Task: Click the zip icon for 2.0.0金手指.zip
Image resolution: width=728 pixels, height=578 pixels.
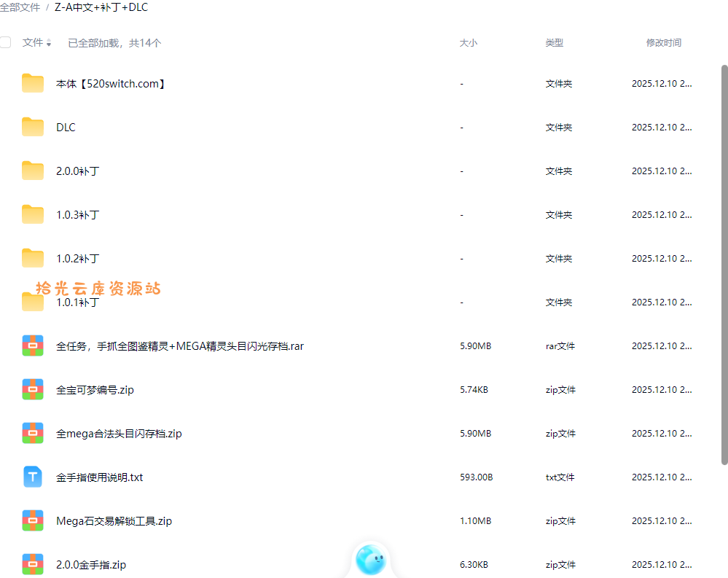Action: pos(32,564)
